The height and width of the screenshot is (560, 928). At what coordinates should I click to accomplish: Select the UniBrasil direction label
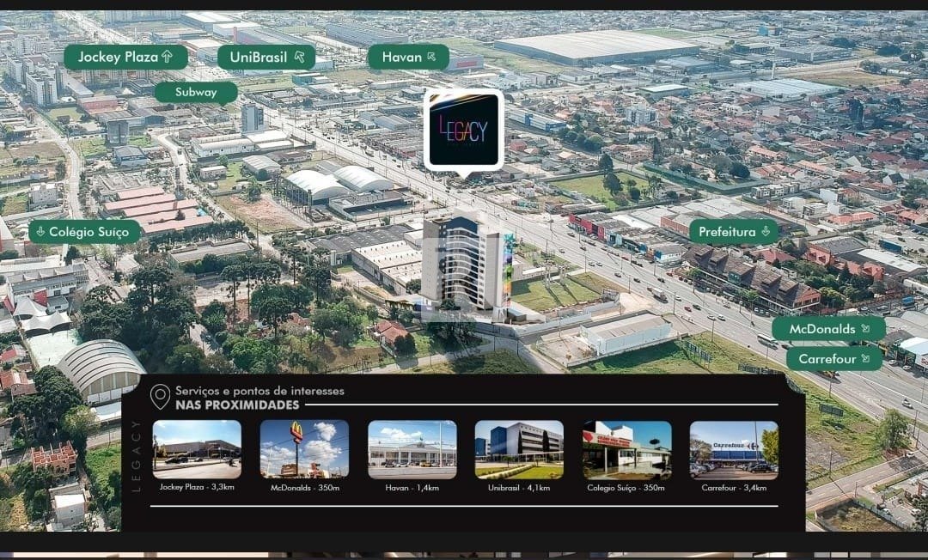[266, 58]
